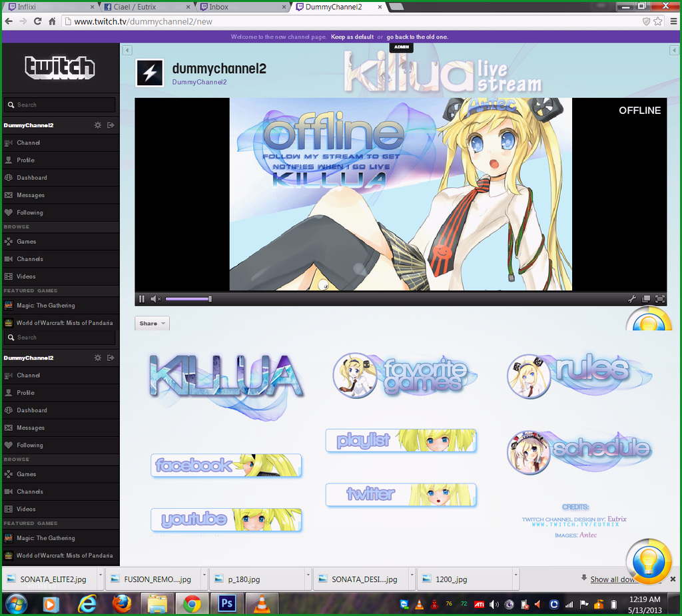Click logout icon in lower DummyChannel2 row
Viewport: 682px width, 616px height.
point(111,358)
